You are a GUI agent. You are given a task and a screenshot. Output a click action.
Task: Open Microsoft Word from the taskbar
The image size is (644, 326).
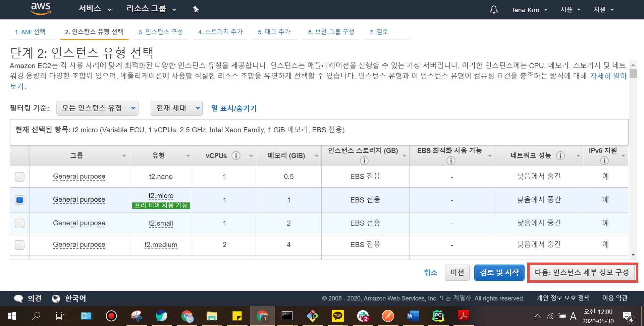click(413, 316)
